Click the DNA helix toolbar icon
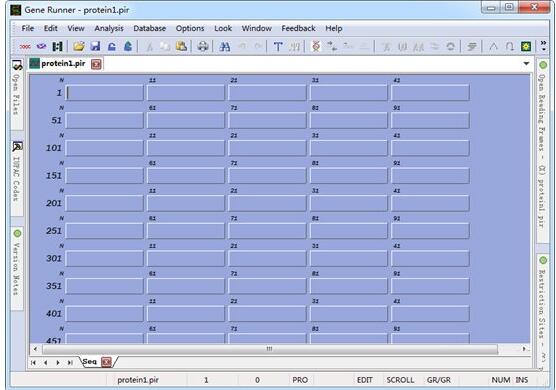This screenshot has height=390, width=556. click(316, 46)
